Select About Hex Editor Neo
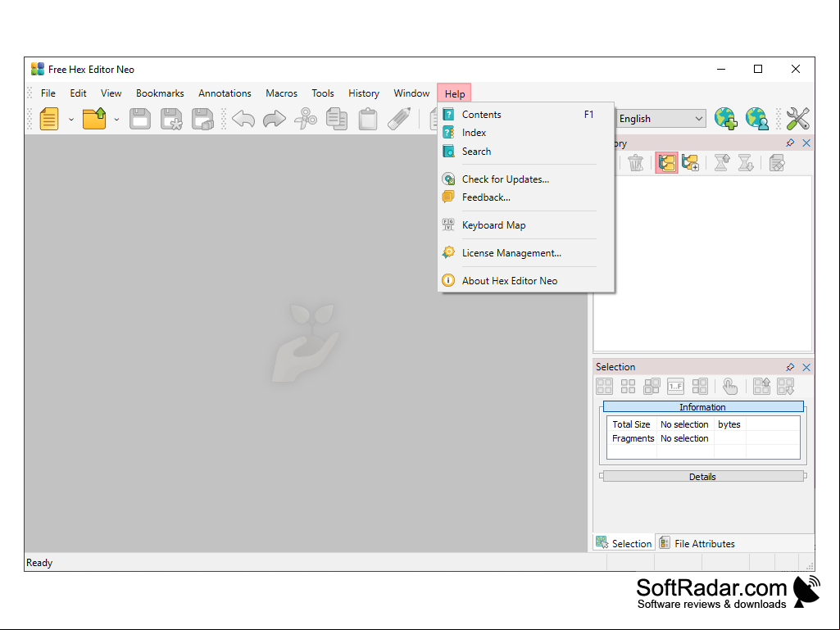 (526, 281)
